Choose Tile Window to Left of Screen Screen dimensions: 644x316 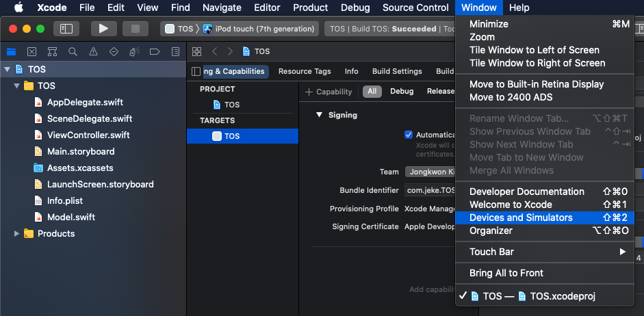click(545, 50)
